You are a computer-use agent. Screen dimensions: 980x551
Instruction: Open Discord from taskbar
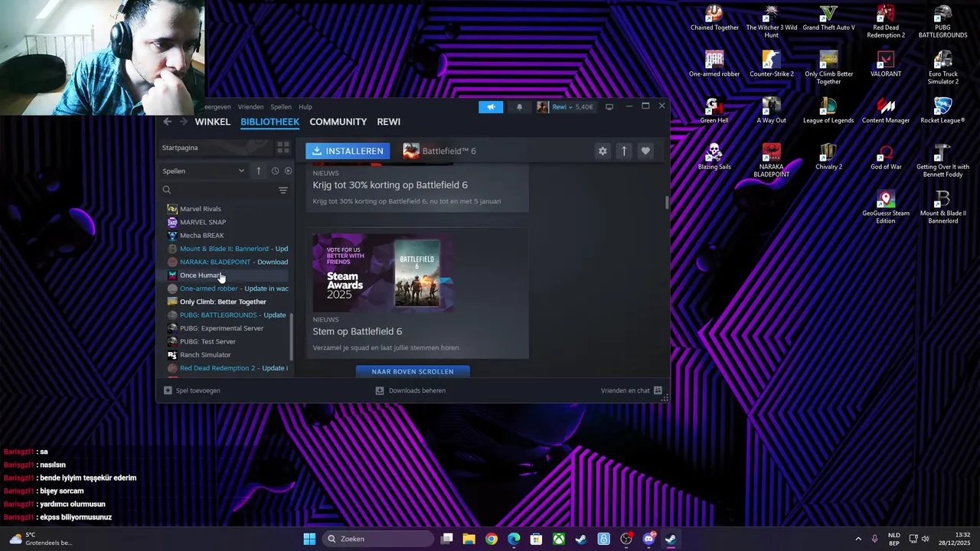point(649,539)
